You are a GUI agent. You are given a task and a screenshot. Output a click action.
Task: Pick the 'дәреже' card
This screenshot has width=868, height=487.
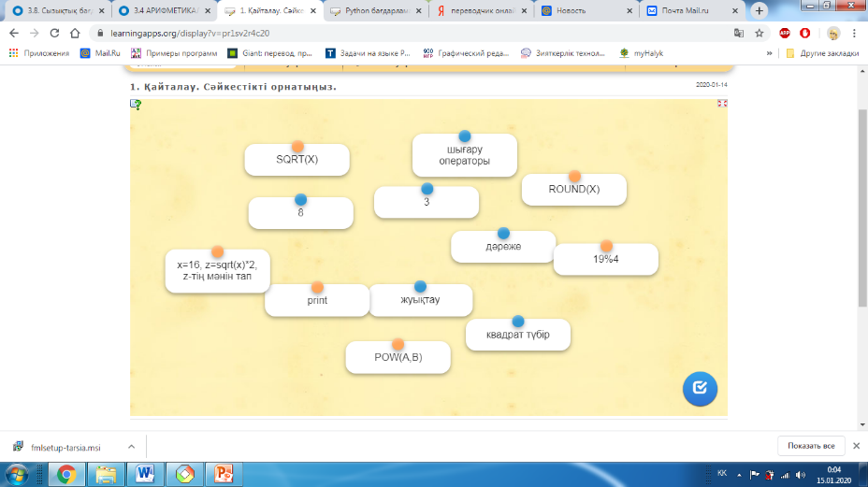tap(503, 246)
